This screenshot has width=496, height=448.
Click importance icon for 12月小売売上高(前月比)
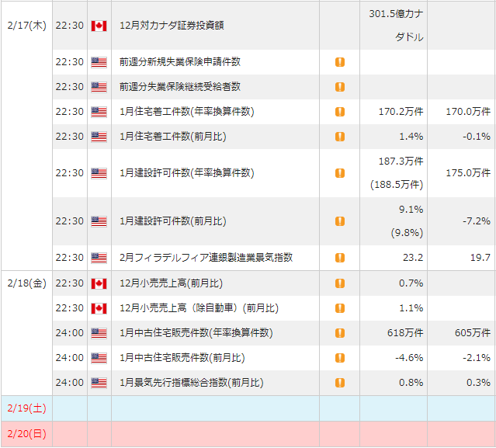(x=340, y=283)
